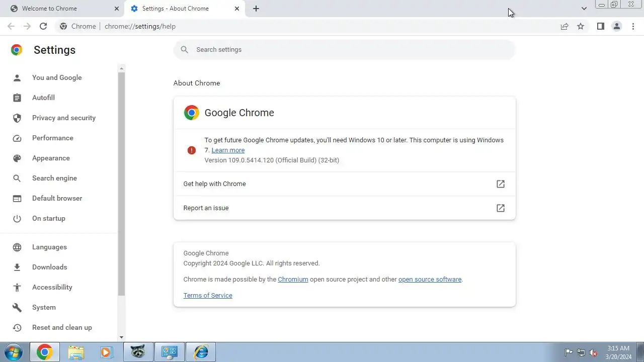Launch Internet Explorer from the taskbar
The width and height of the screenshot is (644, 362).
pyautogui.click(x=201, y=352)
